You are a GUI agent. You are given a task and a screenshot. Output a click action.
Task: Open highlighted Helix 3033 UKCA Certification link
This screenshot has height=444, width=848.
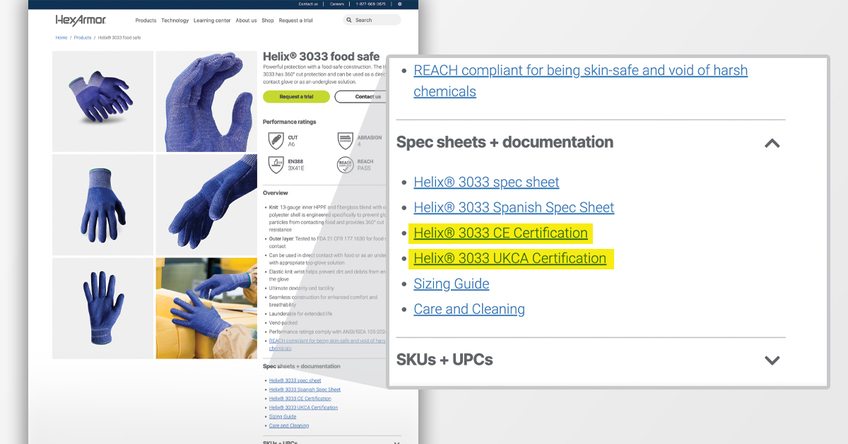[x=510, y=259]
